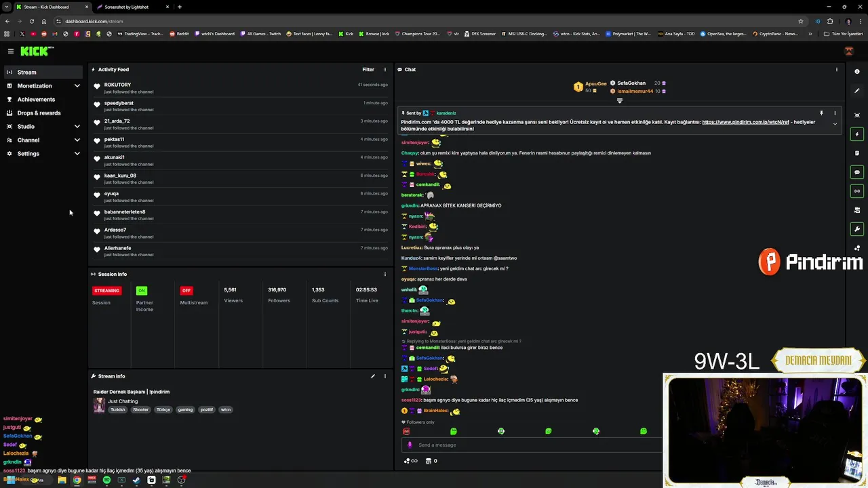The image size is (868, 488).
Task: Open Activity Feed three-dot options
Action: click(384, 69)
